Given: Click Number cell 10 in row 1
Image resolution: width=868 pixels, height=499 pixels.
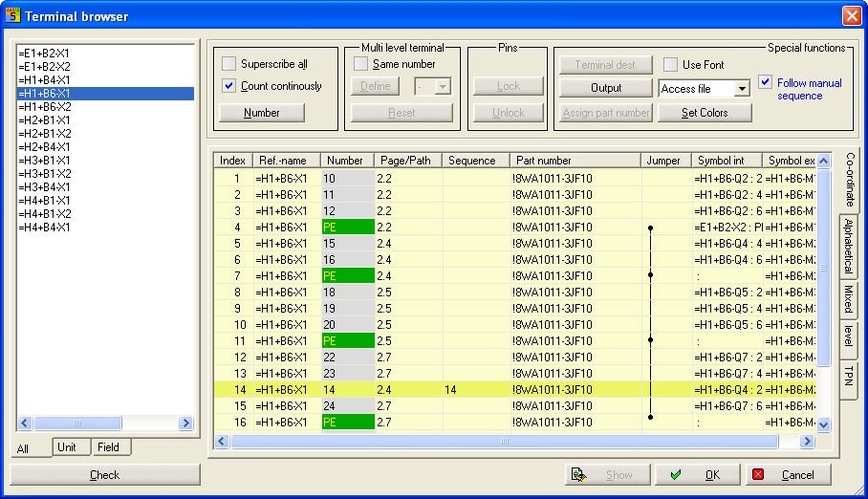Looking at the screenshot, I should pos(348,179).
